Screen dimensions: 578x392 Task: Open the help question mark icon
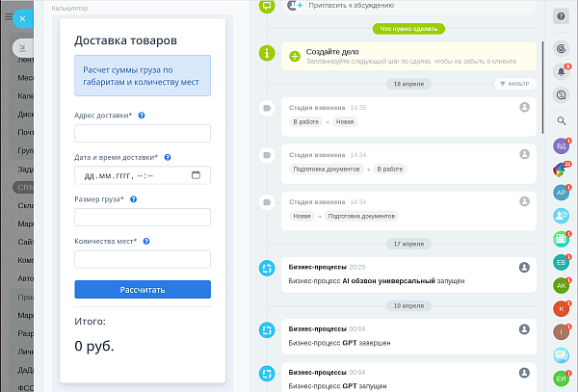pos(561,16)
